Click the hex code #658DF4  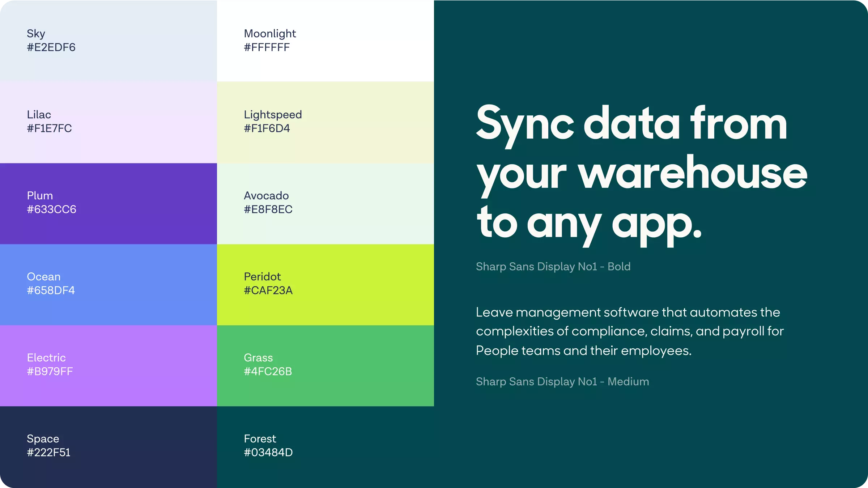[x=51, y=290]
